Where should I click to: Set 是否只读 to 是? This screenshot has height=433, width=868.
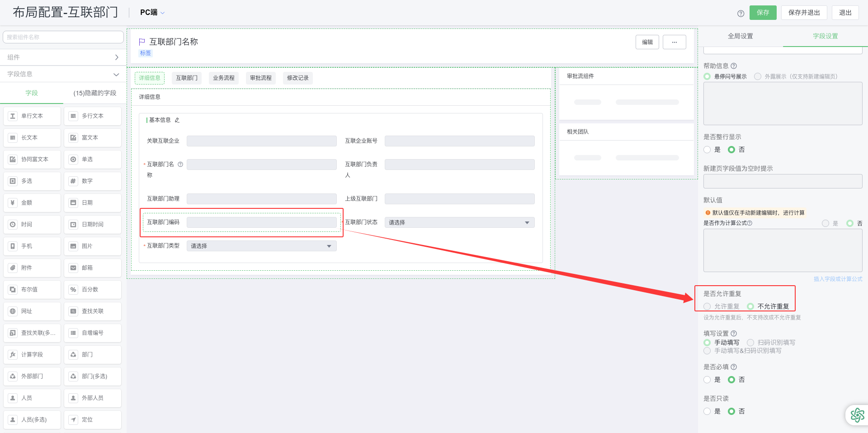[x=707, y=411]
